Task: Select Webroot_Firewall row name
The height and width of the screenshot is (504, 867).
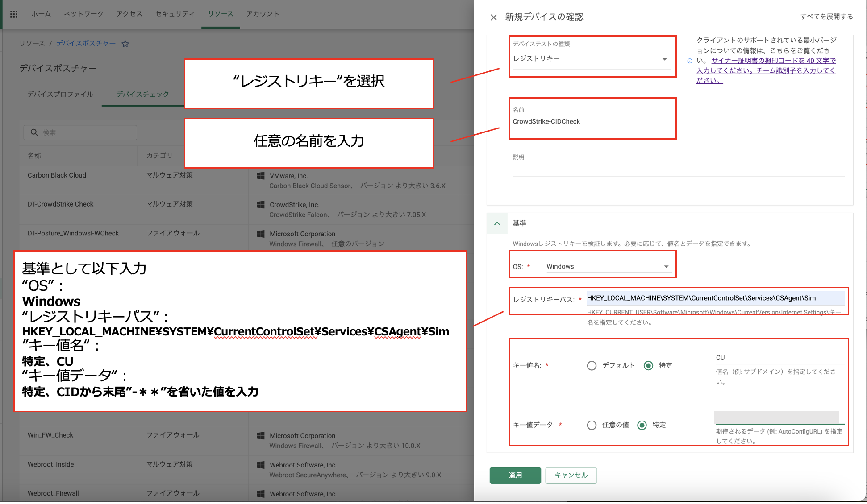Action: [53, 493]
